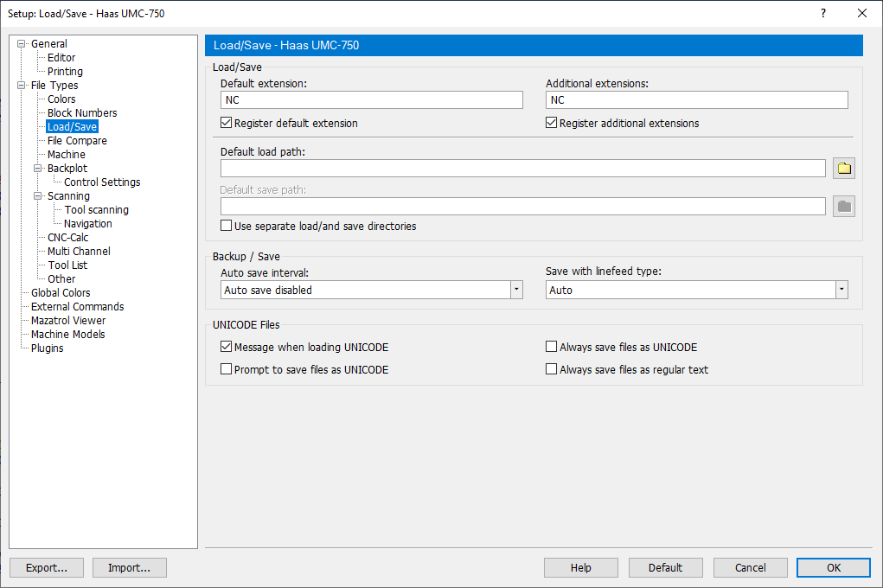Open Plugins settings

click(x=48, y=348)
